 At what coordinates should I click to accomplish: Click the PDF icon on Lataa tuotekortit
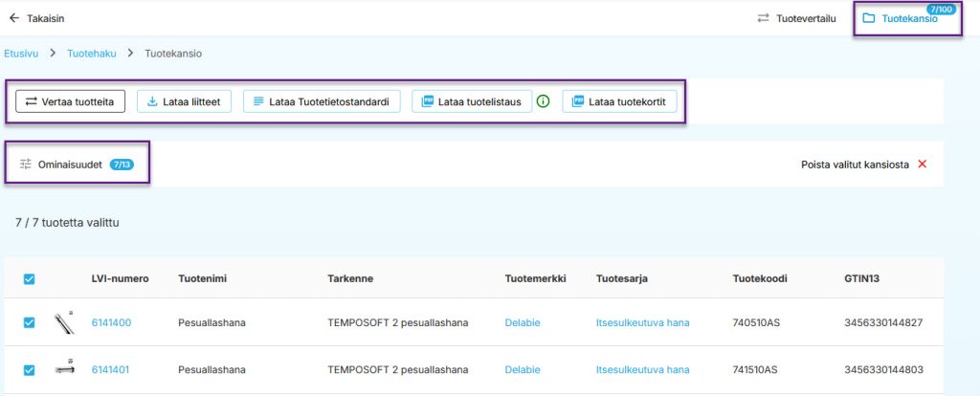(x=578, y=101)
